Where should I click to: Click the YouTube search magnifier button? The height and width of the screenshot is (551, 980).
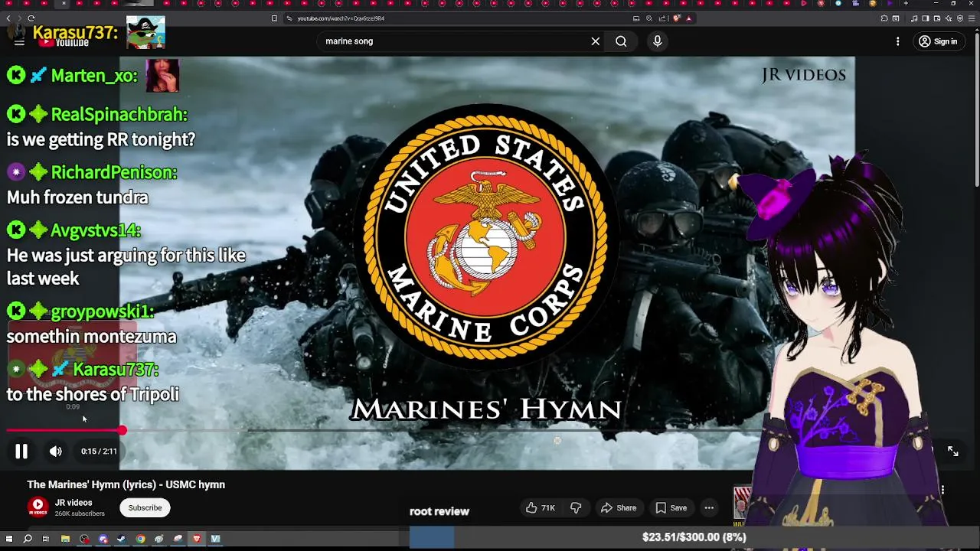[621, 41]
